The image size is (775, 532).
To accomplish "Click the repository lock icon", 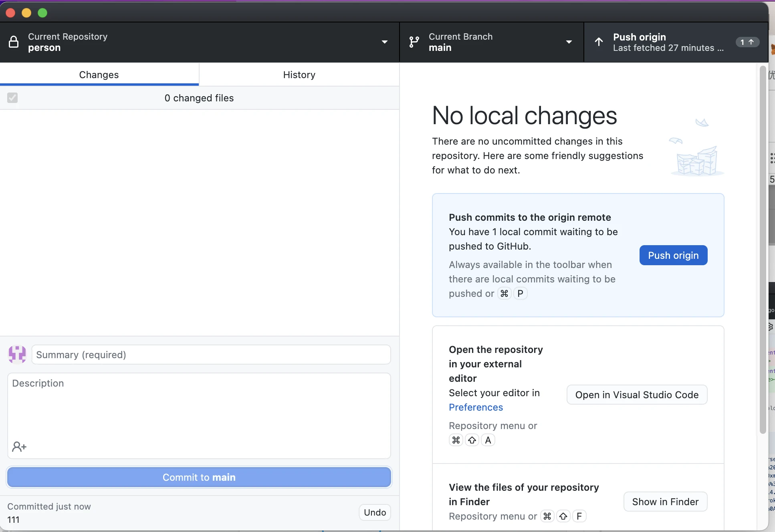I will click(14, 42).
